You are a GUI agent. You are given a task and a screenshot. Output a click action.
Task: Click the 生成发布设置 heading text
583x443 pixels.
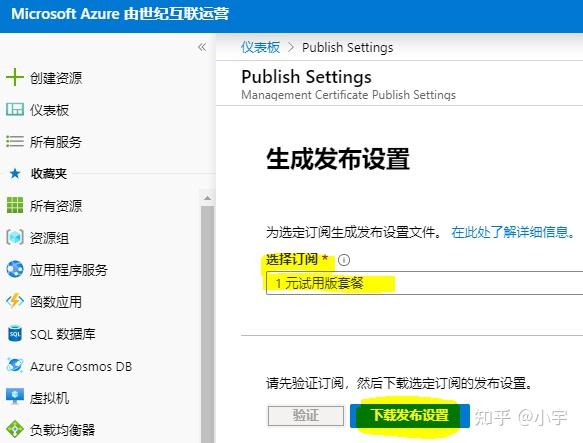pos(338,159)
